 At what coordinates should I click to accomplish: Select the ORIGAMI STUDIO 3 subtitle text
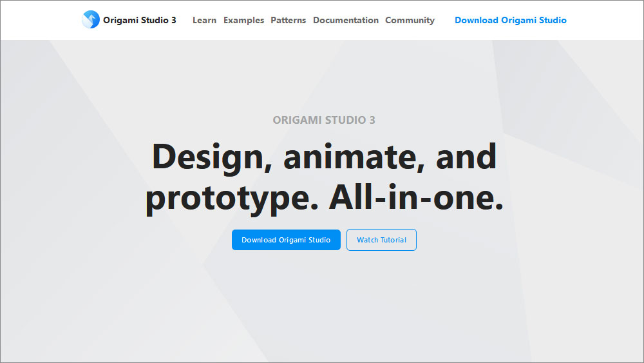tap(324, 120)
